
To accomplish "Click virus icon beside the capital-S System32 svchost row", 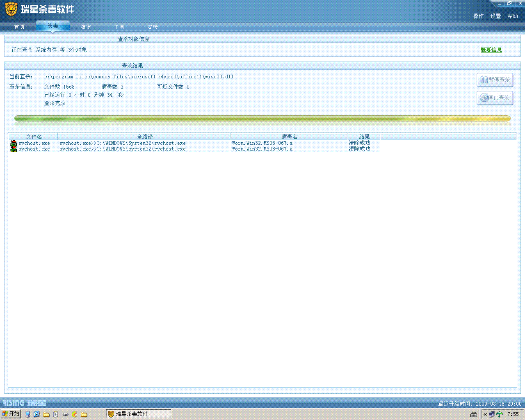I will 14,143.
